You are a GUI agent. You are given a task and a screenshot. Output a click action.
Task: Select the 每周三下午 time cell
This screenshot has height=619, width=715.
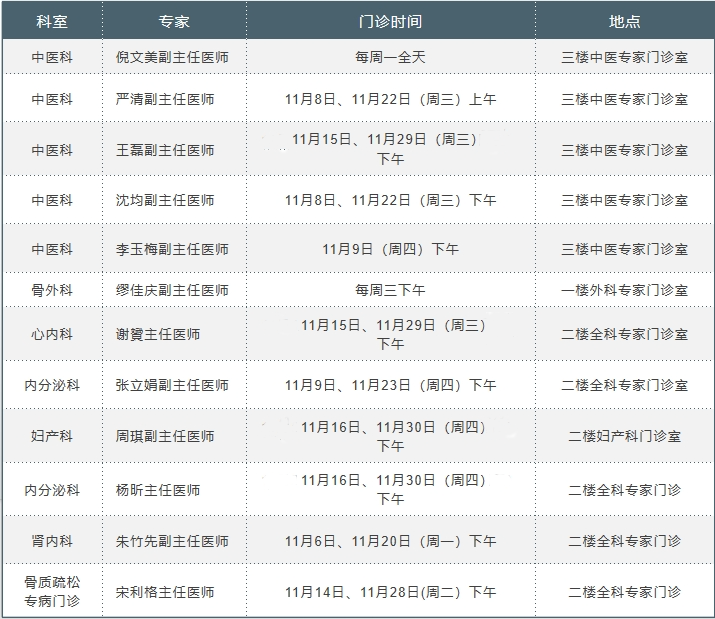pyautogui.click(x=390, y=290)
